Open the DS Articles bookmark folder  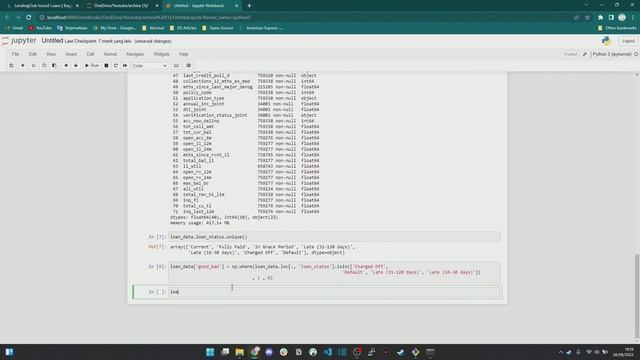pyautogui.click(x=183, y=28)
